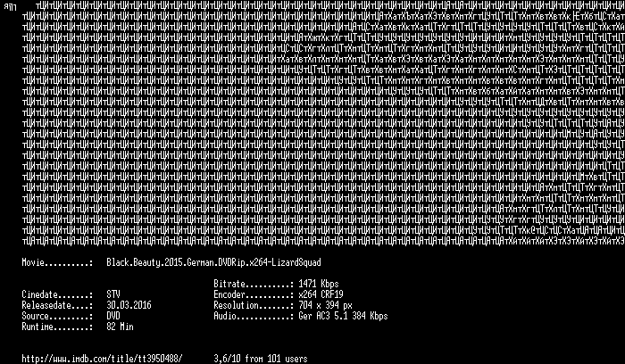The height and width of the screenshot is (364, 625).
Task: Select the STV cinedate value
Action: [x=113, y=294]
